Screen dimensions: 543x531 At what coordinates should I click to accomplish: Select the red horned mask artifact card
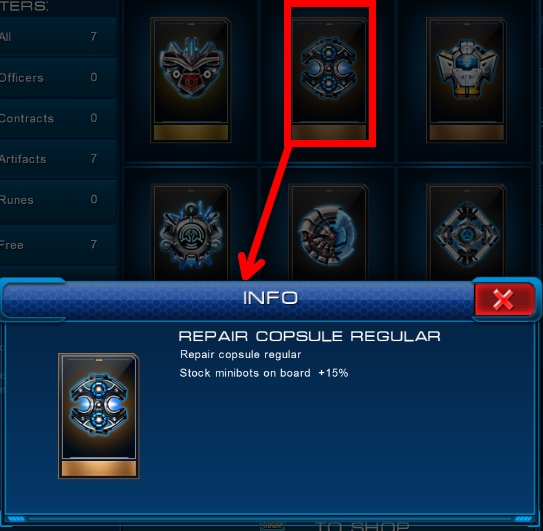[190, 80]
